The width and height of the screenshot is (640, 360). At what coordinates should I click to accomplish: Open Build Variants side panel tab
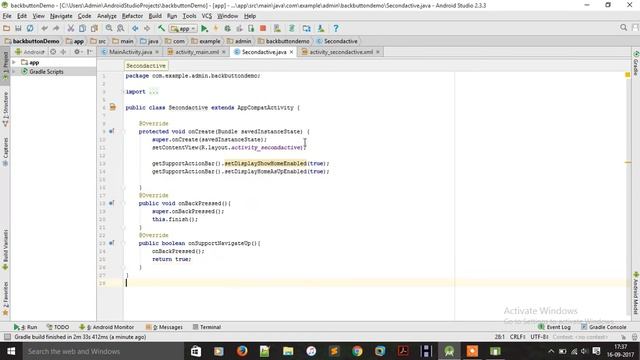pyautogui.click(x=5, y=250)
